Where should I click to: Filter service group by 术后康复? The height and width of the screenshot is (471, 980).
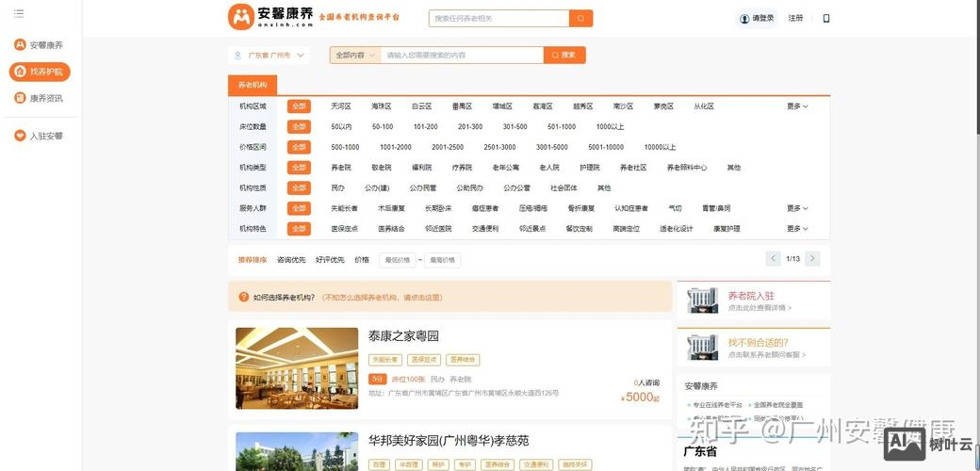[x=391, y=208]
